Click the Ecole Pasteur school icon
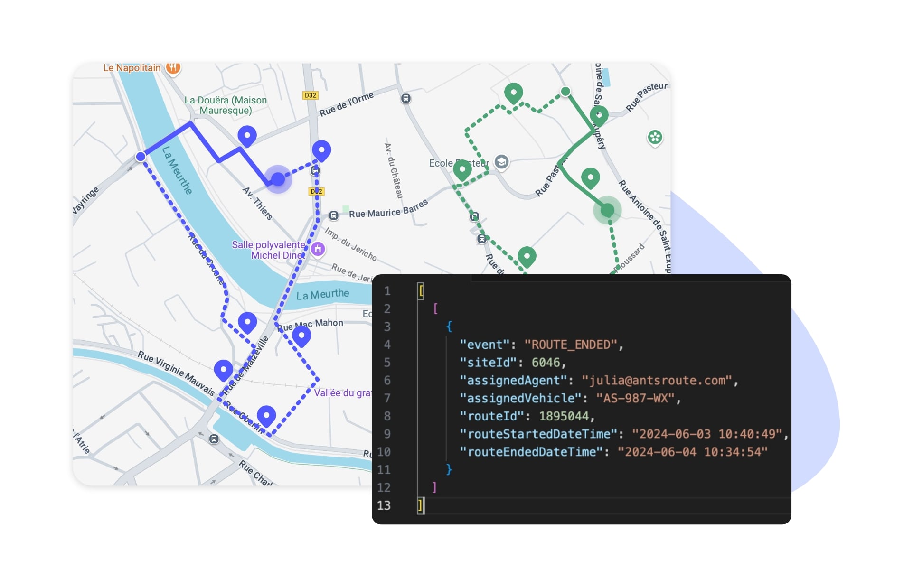The image size is (913, 588). point(501,162)
